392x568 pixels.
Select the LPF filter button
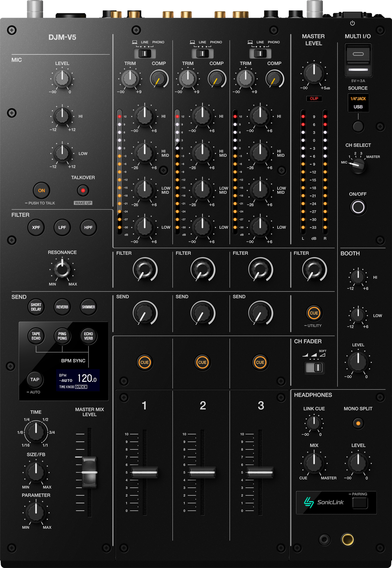pyautogui.click(x=62, y=228)
